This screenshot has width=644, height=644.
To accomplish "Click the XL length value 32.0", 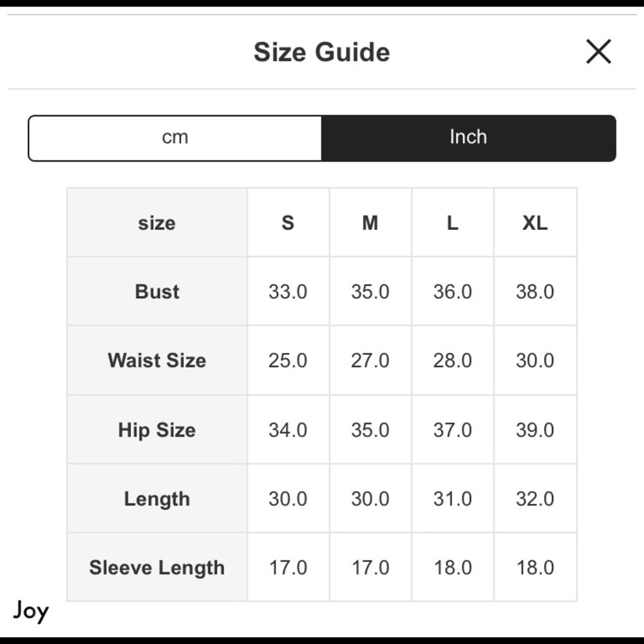I will click(535, 499).
